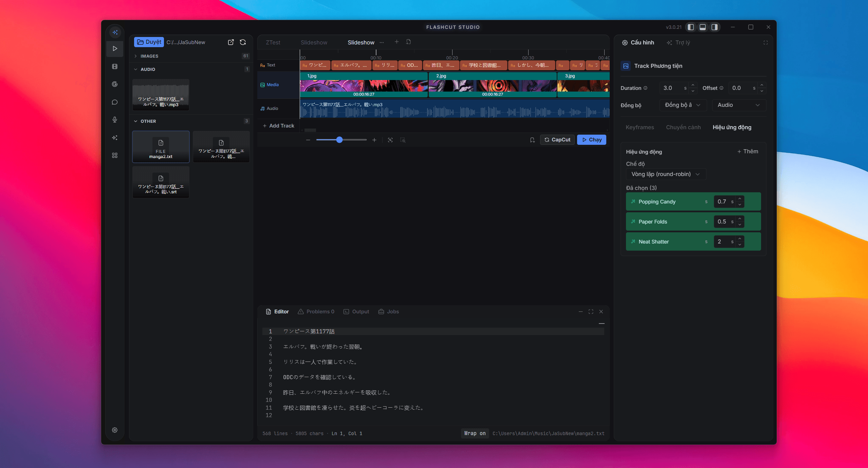Open settings gear at sidebar bottom
Image resolution: width=868 pixels, height=468 pixels.
115,430
